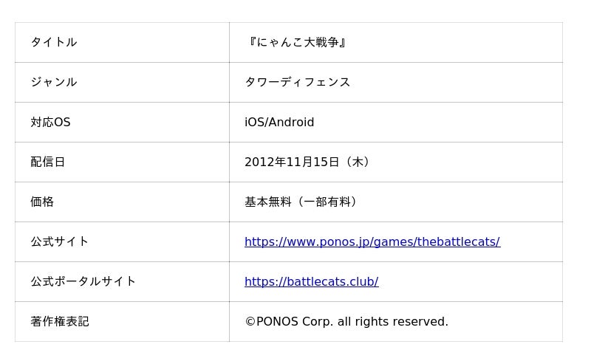Image resolution: width=591 pixels, height=364 pixels.
Task: Click the 基本無料（一部有料） price text
Action: click(301, 202)
